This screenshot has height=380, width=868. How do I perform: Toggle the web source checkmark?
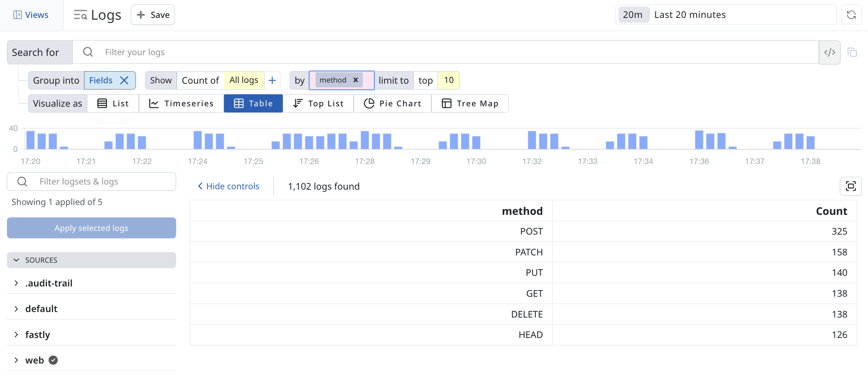53,360
